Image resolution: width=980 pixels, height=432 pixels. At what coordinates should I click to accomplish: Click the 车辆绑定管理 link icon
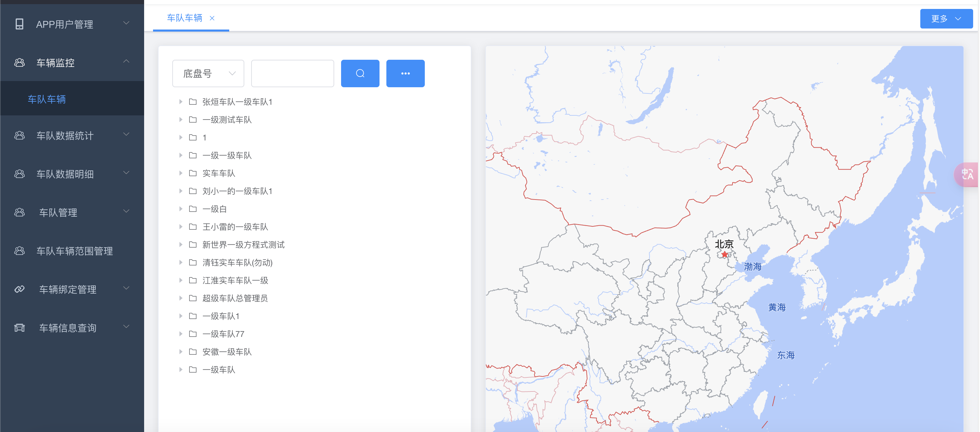click(20, 289)
